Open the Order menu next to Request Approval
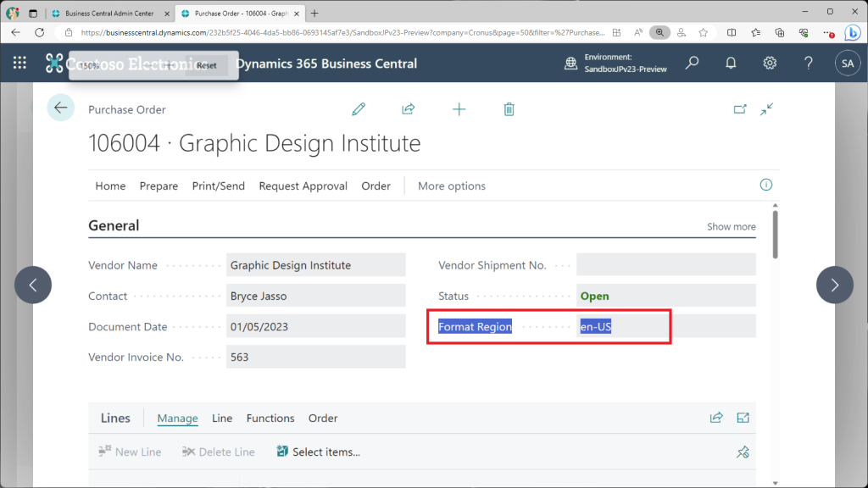The width and height of the screenshot is (868, 488). pyautogui.click(x=376, y=186)
